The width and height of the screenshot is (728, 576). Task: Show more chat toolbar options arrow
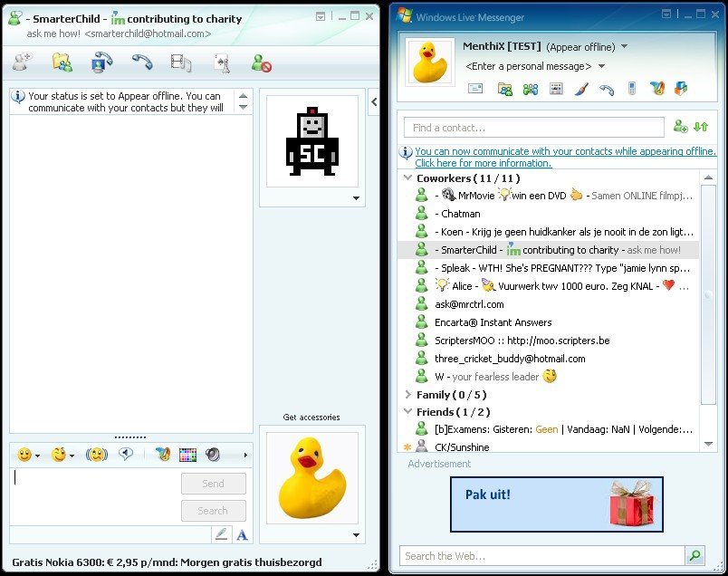pyautogui.click(x=245, y=455)
